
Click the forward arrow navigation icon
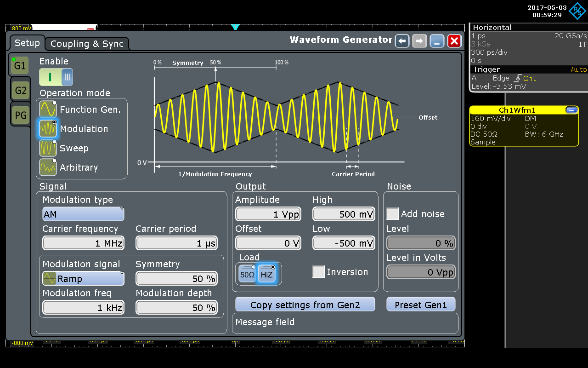[419, 41]
